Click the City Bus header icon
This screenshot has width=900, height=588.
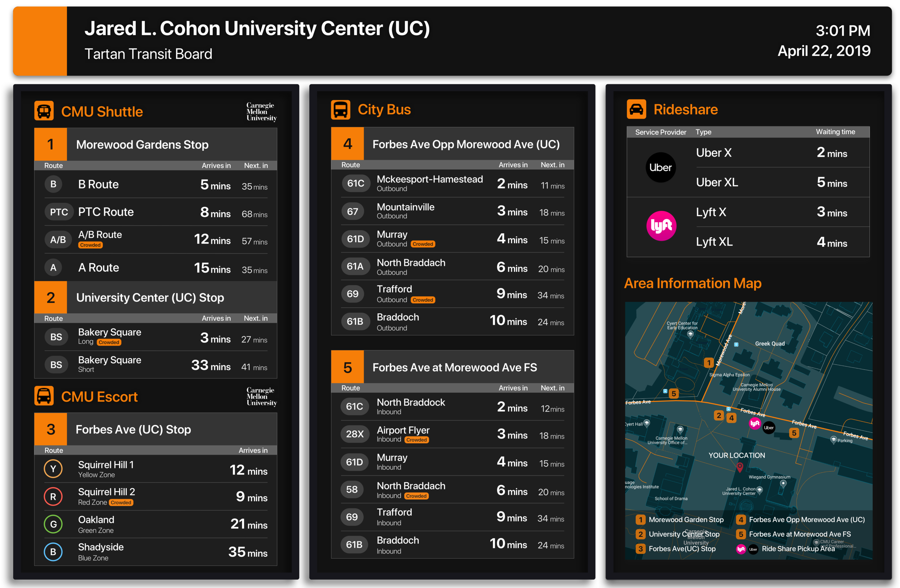(340, 110)
